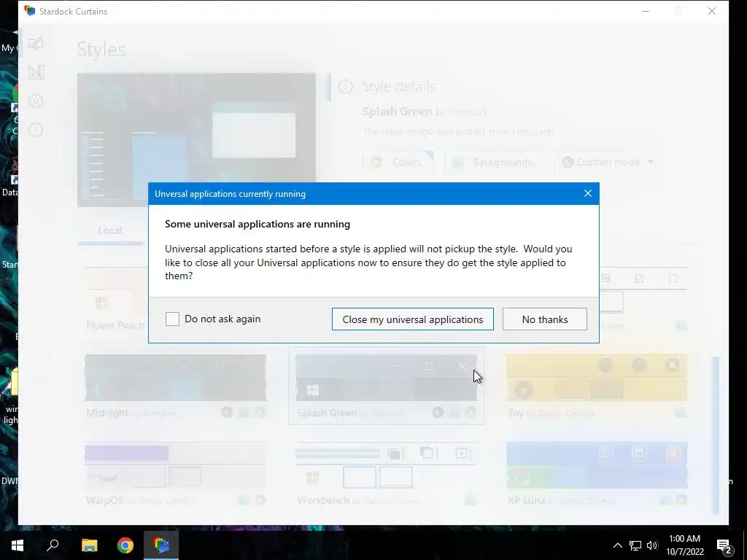The image size is (747, 560).
Task: Choose No thanks in the dialog
Action: tap(544, 319)
